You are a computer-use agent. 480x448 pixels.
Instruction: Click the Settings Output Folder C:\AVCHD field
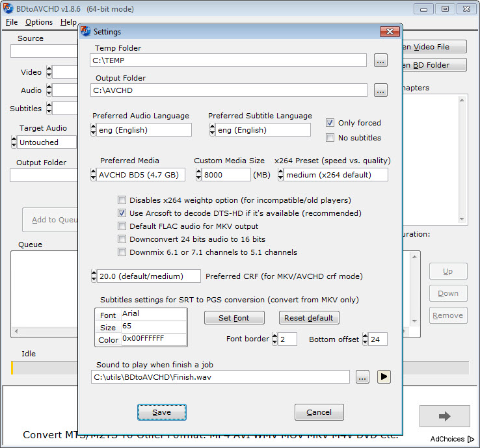click(x=229, y=90)
